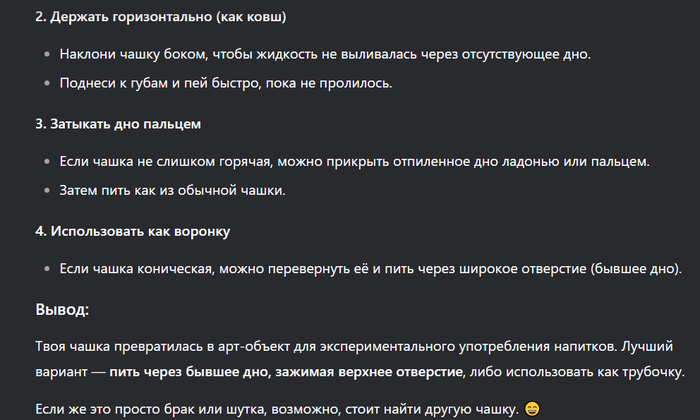Click bullet text "Затем пить как из обычной чашки"

(x=172, y=191)
